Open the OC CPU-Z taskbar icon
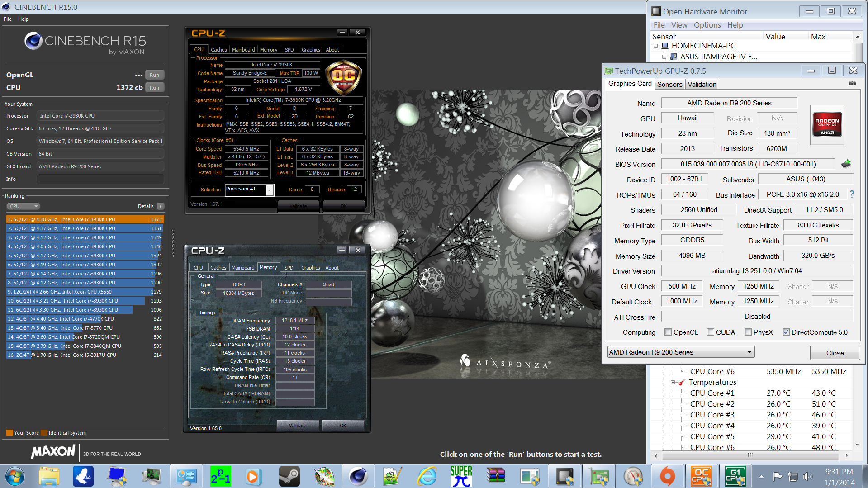This screenshot has height=488, width=868. (x=701, y=476)
